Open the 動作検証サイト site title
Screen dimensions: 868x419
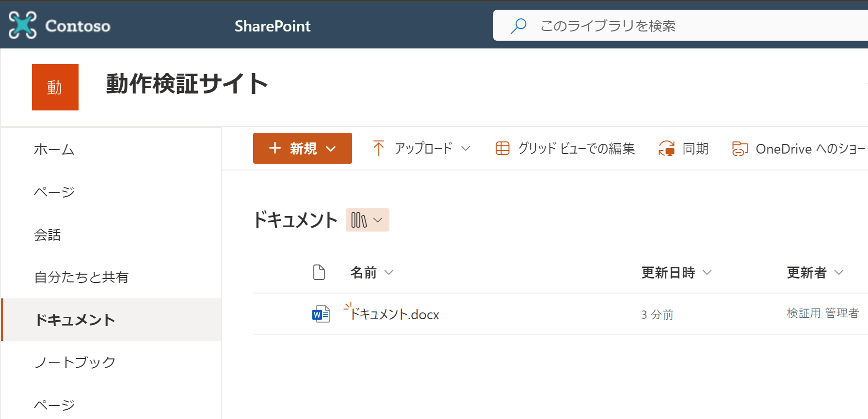pos(187,84)
